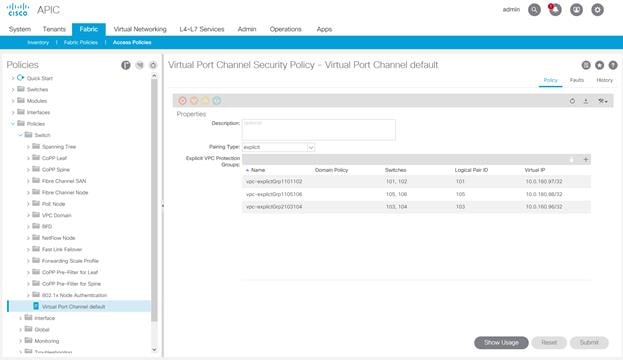Expand the Modules folder
The image size is (623, 360).
click(x=13, y=101)
